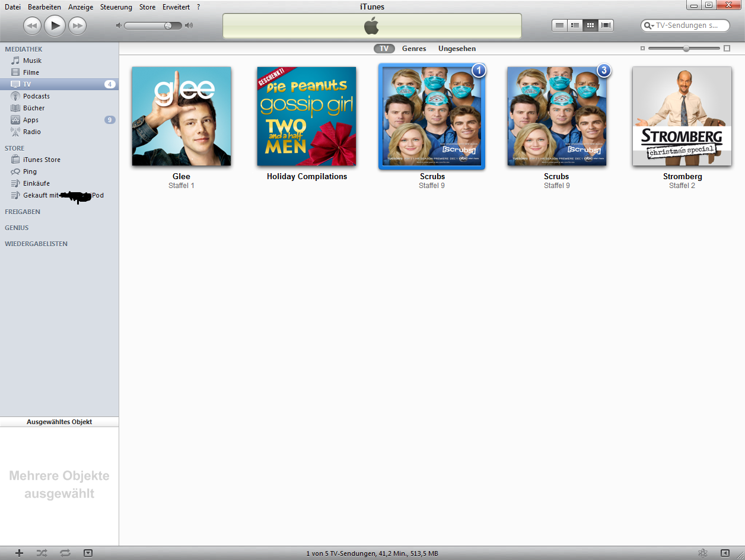
Task: Open the Steuerung menu
Action: pyautogui.click(x=116, y=7)
